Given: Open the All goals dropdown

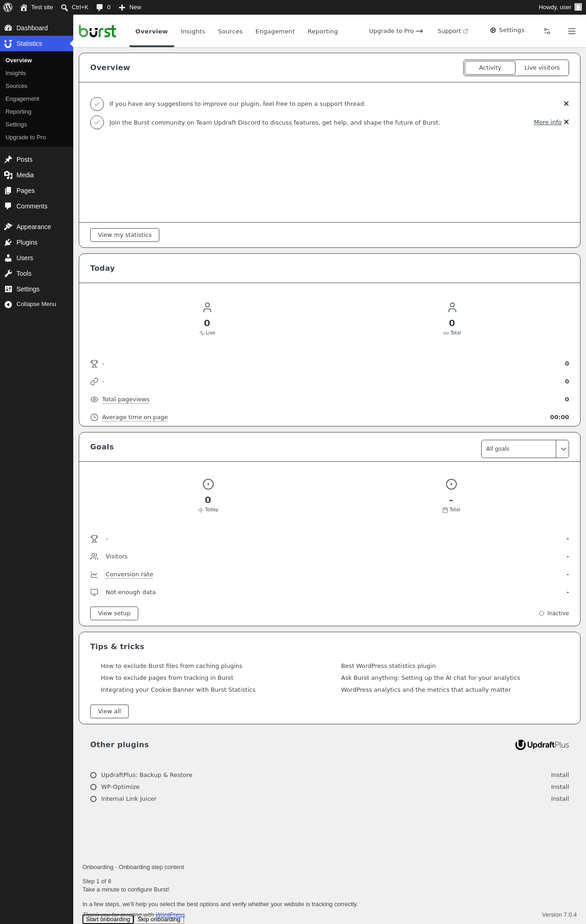Looking at the screenshot, I should pos(525,449).
